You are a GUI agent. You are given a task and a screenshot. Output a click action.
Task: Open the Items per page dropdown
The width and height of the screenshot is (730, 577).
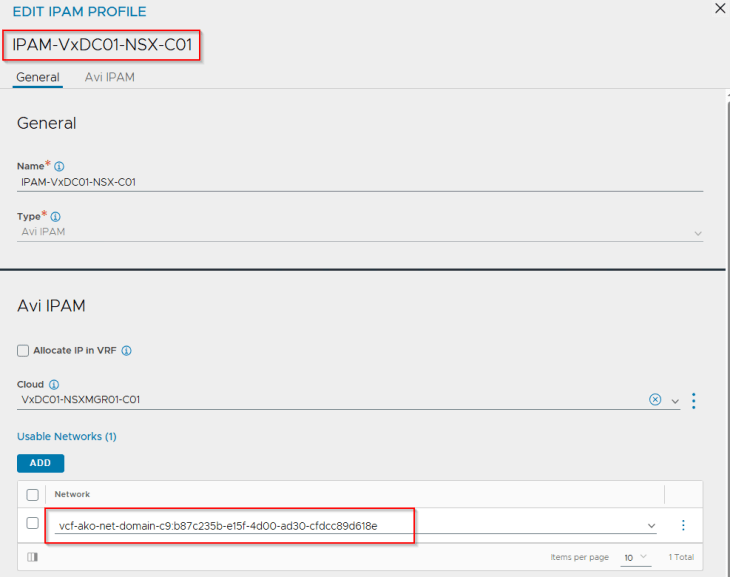pyautogui.click(x=634, y=557)
